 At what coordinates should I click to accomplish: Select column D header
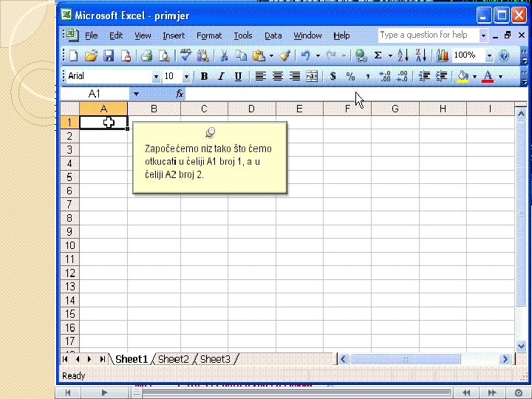[x=251, y=109]
